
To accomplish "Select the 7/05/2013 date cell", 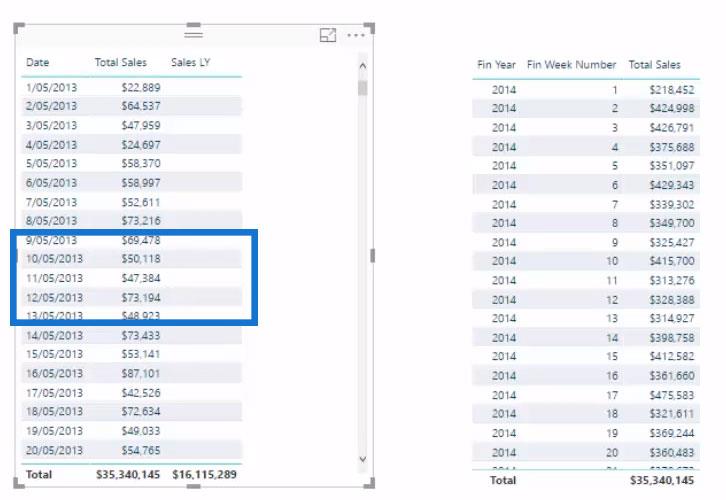I will (x=51, y=202).
